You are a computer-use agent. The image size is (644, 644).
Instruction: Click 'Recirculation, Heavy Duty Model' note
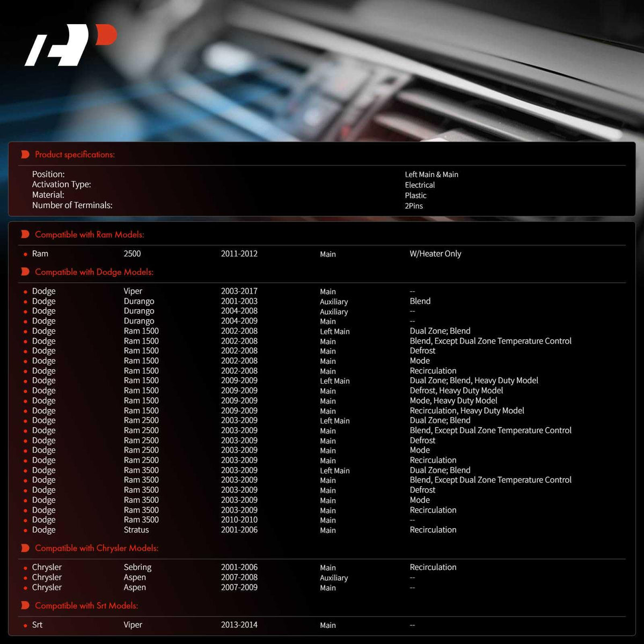467,411
